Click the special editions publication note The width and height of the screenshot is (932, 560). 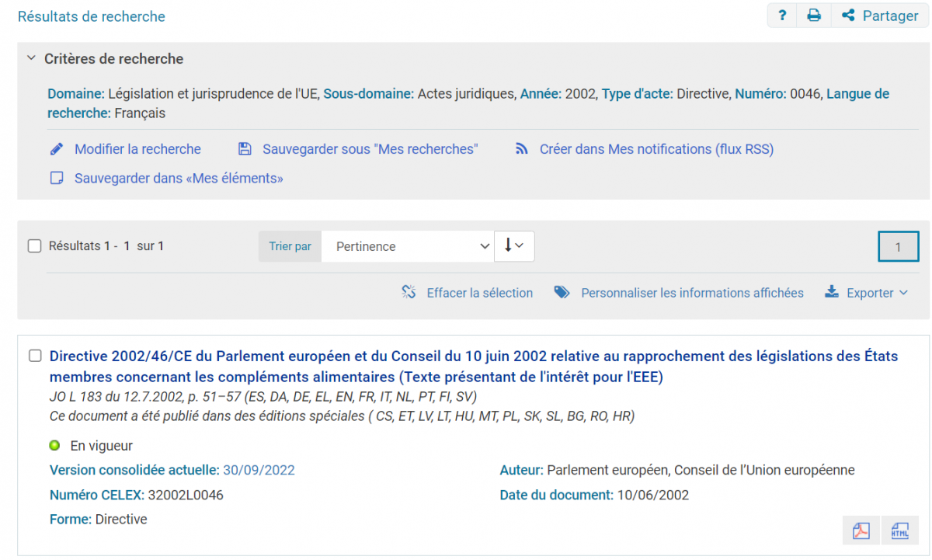pos(342,416)
